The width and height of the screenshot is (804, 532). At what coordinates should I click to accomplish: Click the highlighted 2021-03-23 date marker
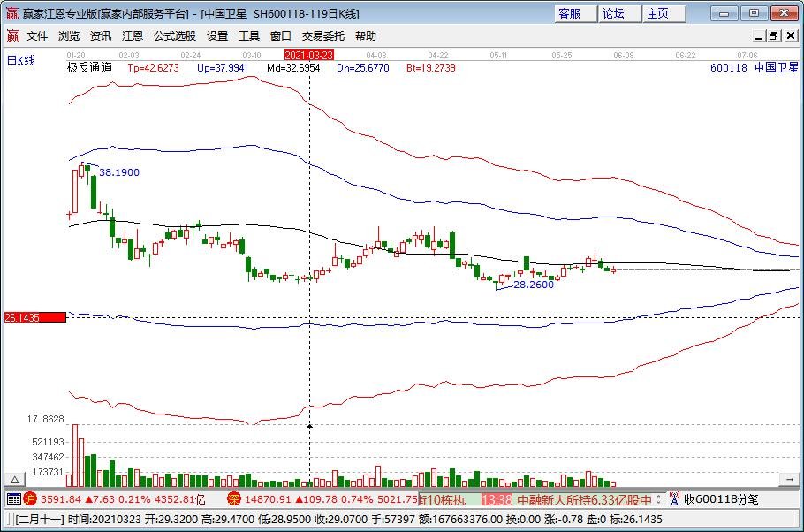308,55
